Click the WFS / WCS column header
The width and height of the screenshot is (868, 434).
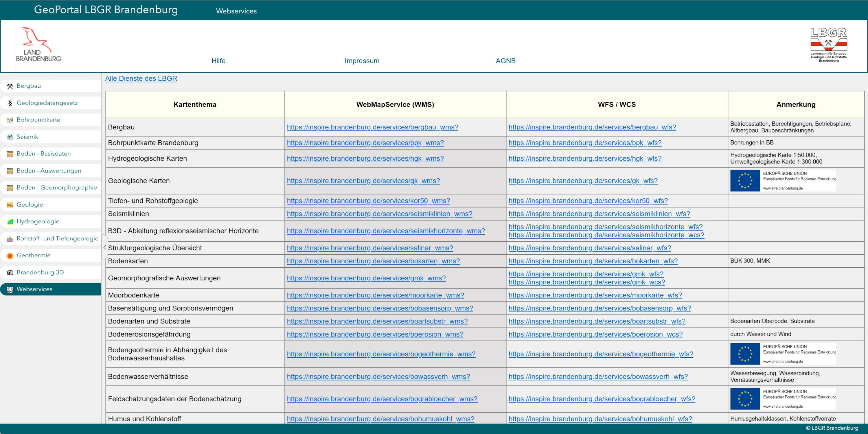[617, 104]
